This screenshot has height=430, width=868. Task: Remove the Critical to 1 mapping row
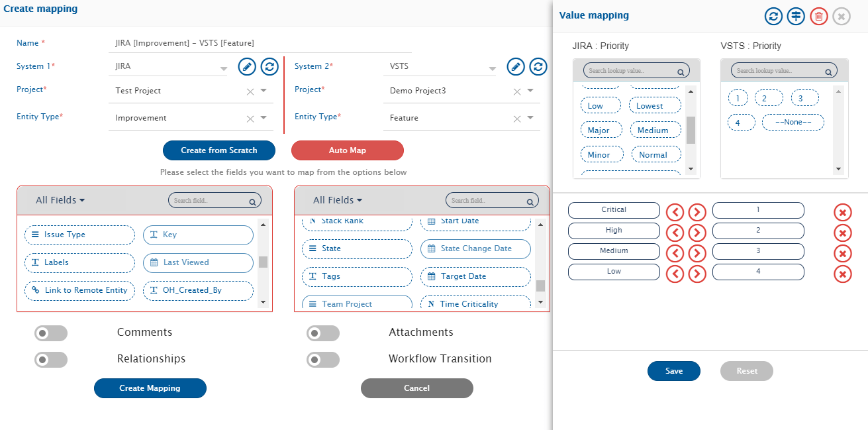842,213
